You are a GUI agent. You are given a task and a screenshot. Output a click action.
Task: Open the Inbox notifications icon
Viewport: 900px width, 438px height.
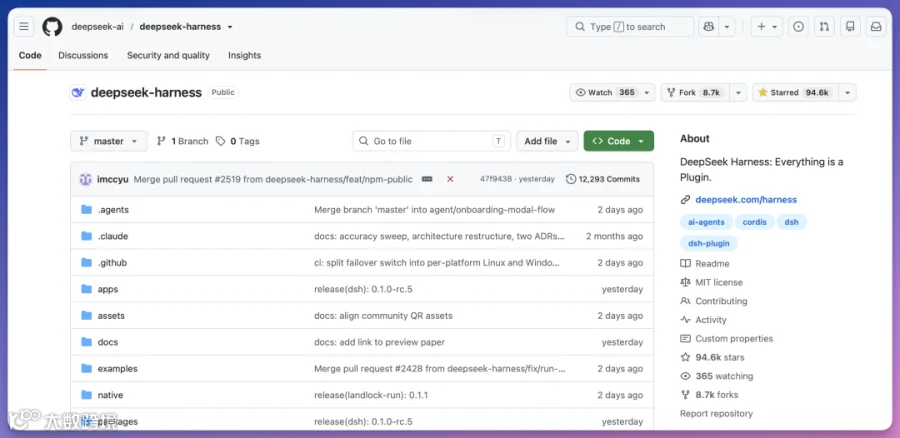pyautogui.click(x=876, y=27)
